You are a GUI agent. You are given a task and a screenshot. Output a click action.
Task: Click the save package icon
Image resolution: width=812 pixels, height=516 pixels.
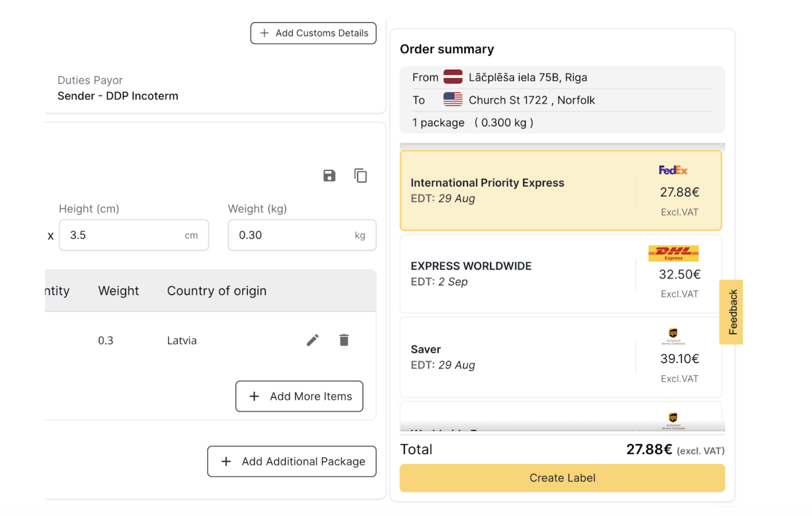[329, 176]
